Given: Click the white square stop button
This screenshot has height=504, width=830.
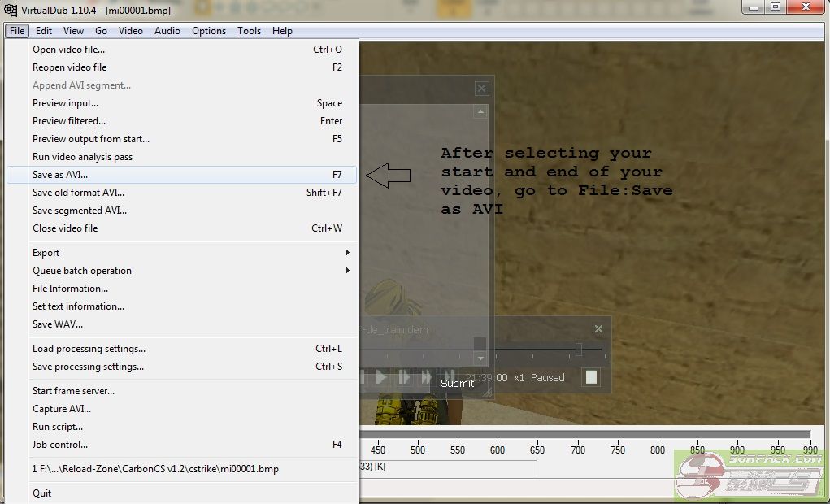Looking at the screenshot, I should point(591,377).
